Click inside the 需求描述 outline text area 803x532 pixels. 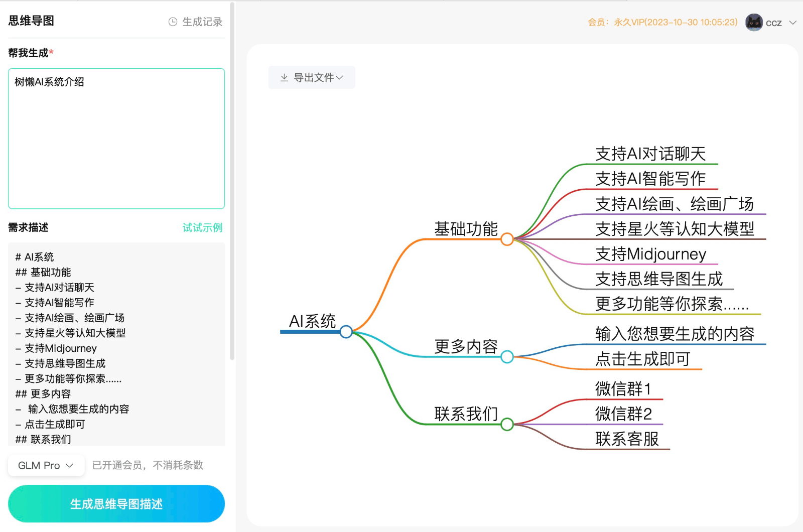pos(116,344)
